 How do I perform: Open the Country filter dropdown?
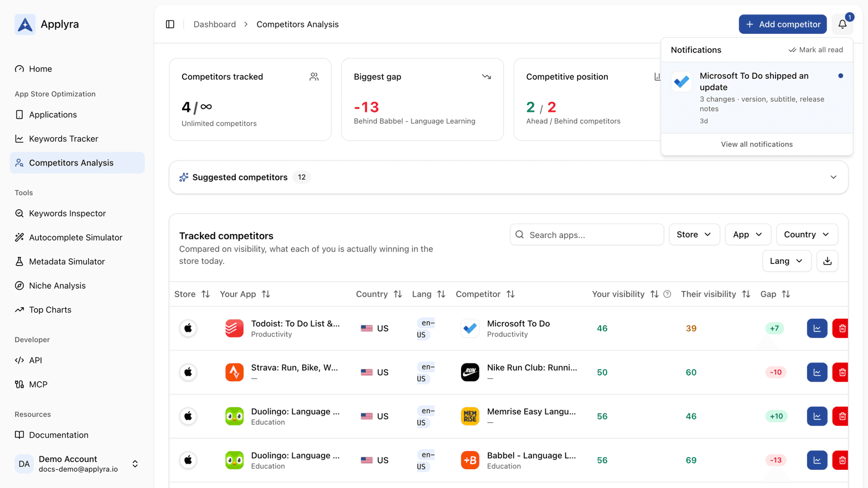pyautogui.click(x=807, y=235)
